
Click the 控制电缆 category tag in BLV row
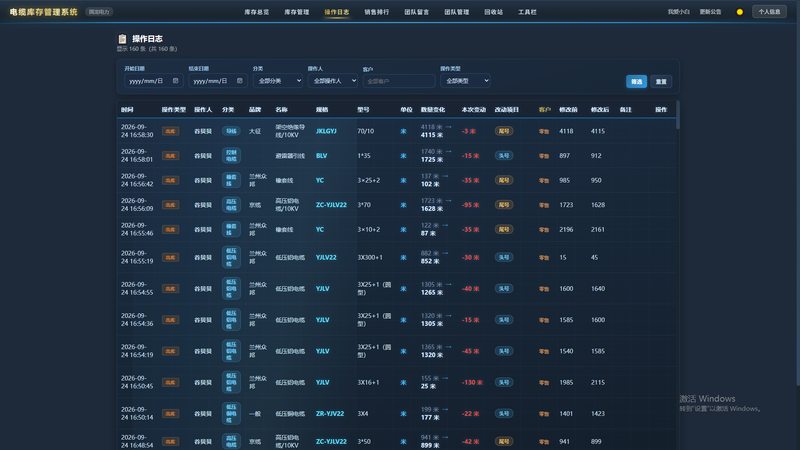(x=231, y=156)
